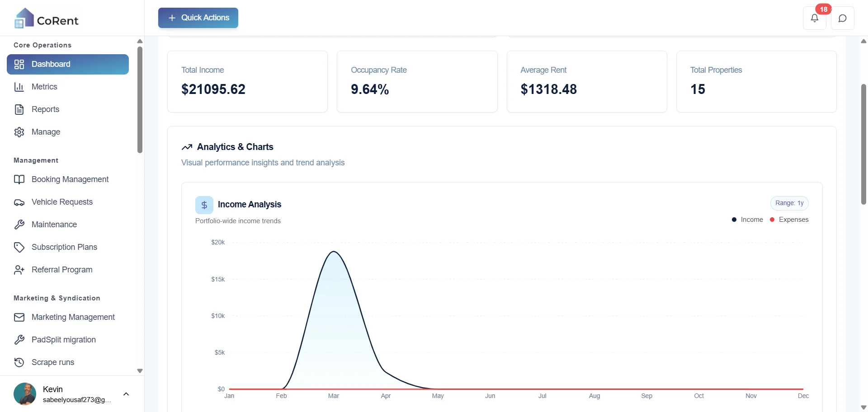Click the PadSplit migration wrench icon
The height and width of the screenshot is (412, 868).
[19, 340]
